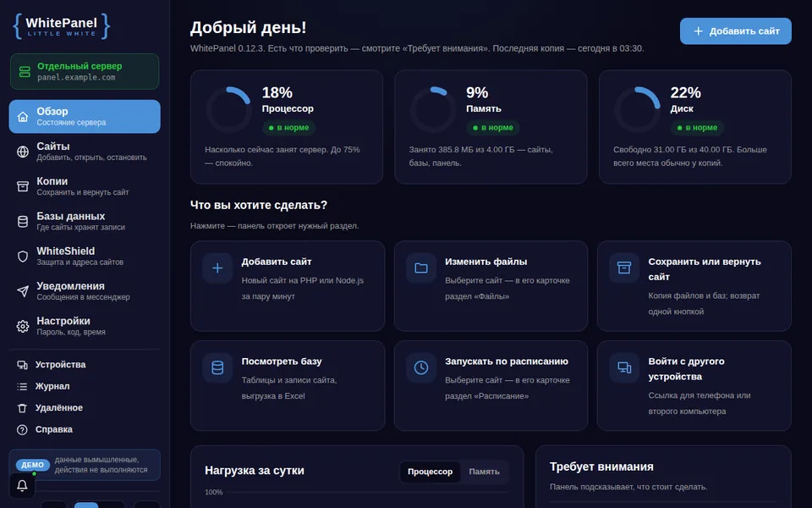Click the ДЕМО badge
Image resolution: width=812 pixels, height=508 pixels.
[33, 465]
